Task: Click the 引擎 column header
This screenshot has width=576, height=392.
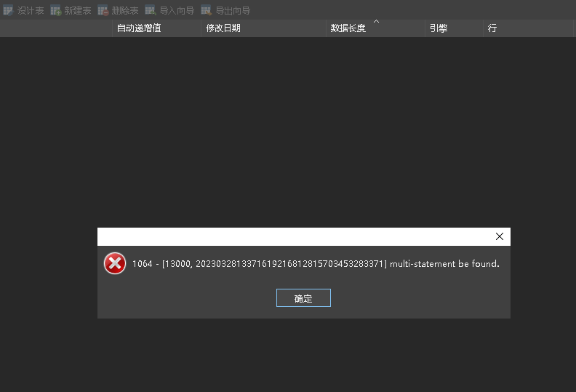Action: click(454, 28)
